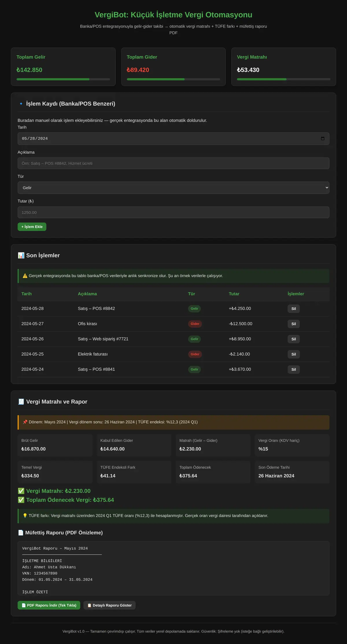This screenshot has height=644, width=347.
Task: Remove the Satış – POS #8841 row
Action: click(x=294, y=369)
